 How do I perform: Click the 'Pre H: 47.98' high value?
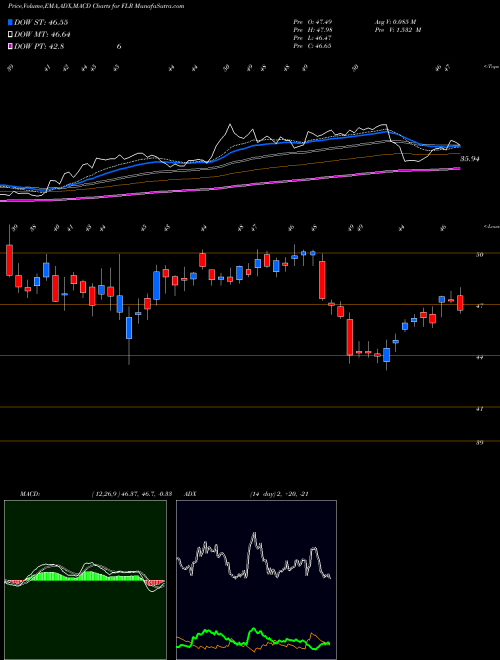click(313, 30)
